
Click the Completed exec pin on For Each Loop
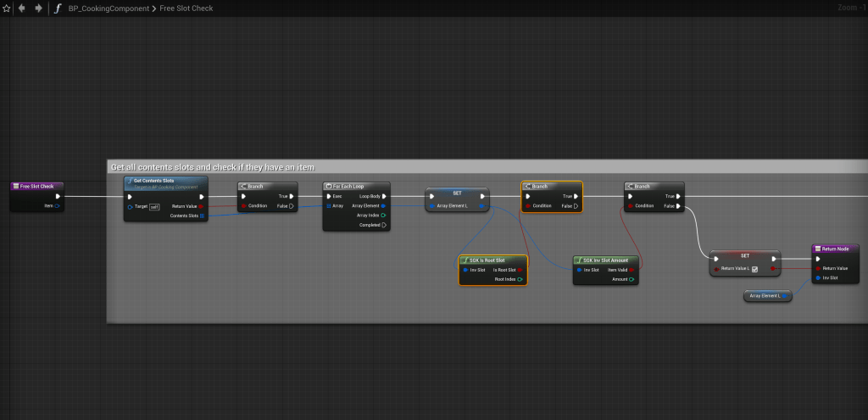click(384, 225)
